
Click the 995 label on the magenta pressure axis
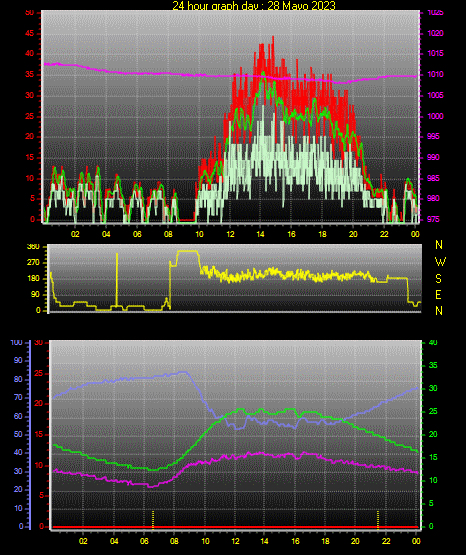[x=434, y=136]
